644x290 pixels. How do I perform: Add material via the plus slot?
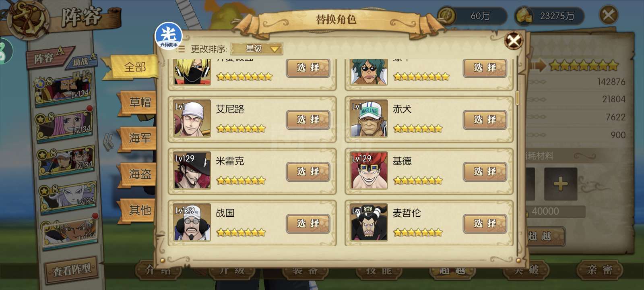560,184
